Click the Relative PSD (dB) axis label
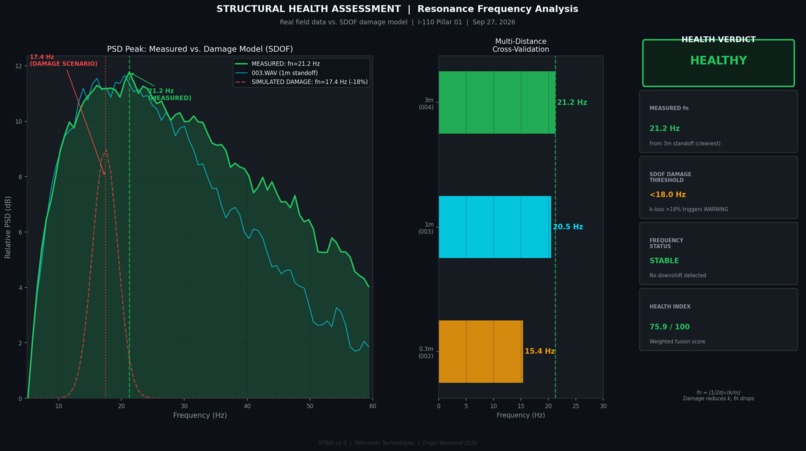Viewport: 806px width, 451px height. coord(8,227)
